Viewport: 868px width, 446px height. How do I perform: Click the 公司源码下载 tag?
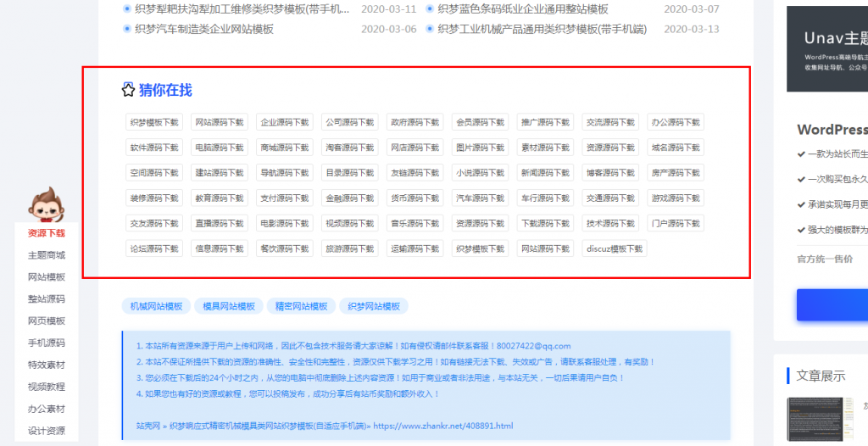point(350,122)
